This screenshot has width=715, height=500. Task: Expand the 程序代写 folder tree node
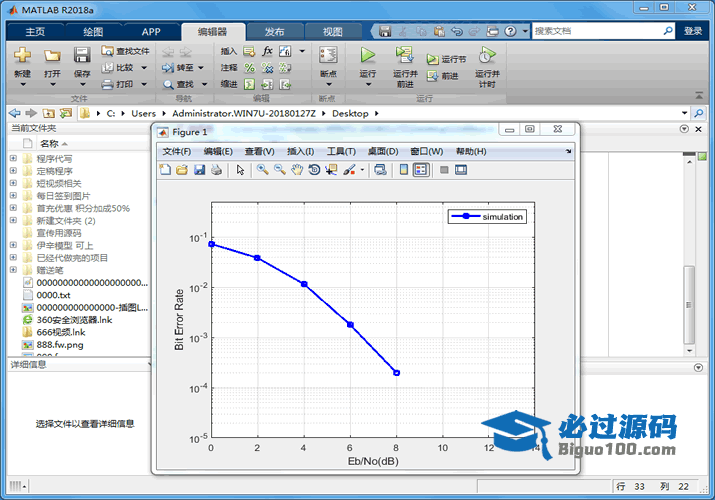coord(13,159)
